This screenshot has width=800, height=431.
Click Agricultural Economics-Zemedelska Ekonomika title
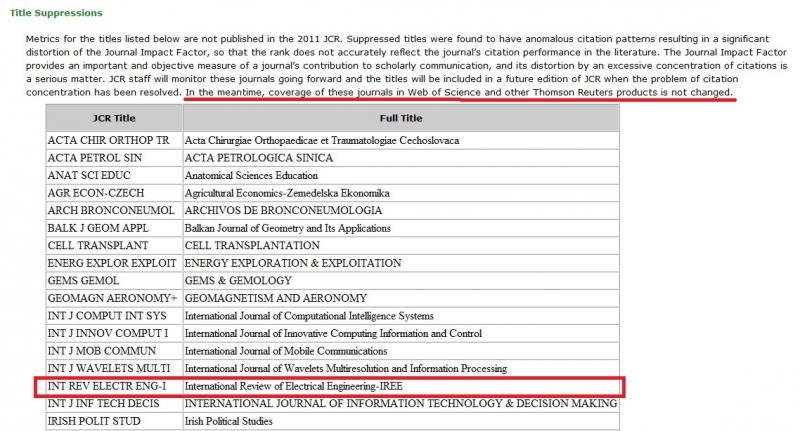pos(287,193)
